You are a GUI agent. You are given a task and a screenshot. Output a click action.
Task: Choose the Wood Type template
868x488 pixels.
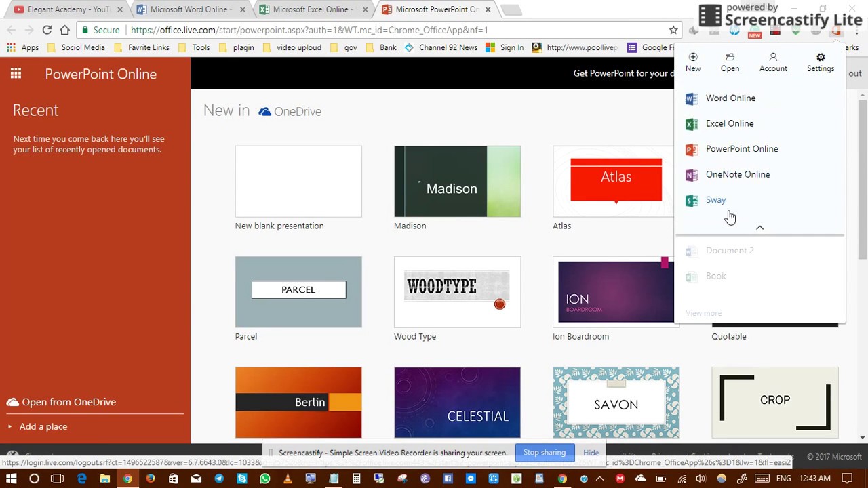coord(457,292)
